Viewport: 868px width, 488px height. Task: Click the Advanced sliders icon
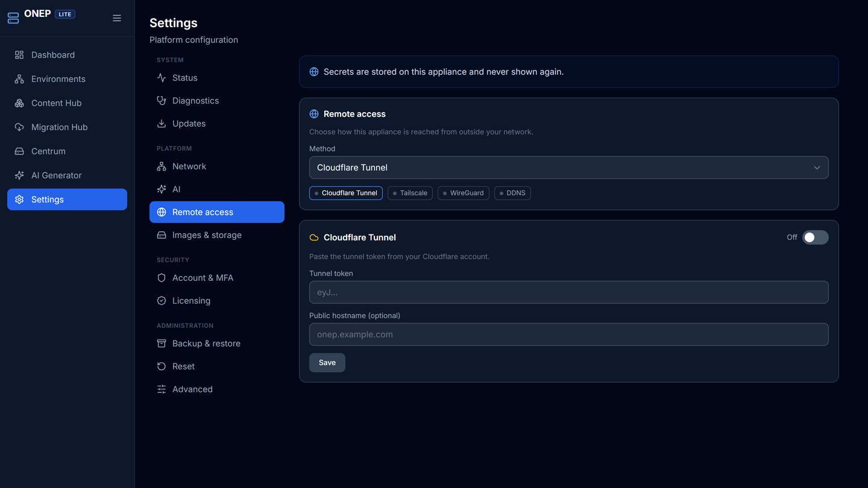[x=162, y=389]
